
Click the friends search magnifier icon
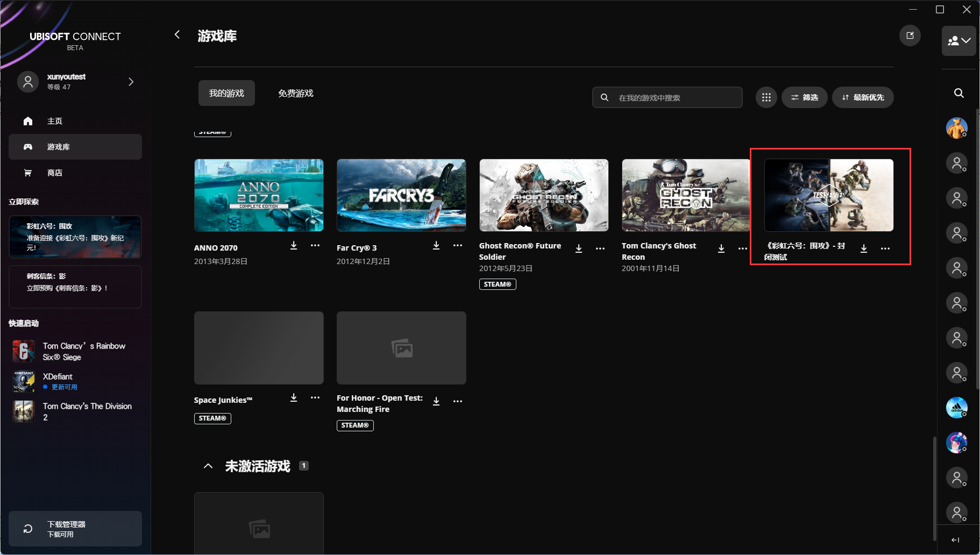click(958, 93)
